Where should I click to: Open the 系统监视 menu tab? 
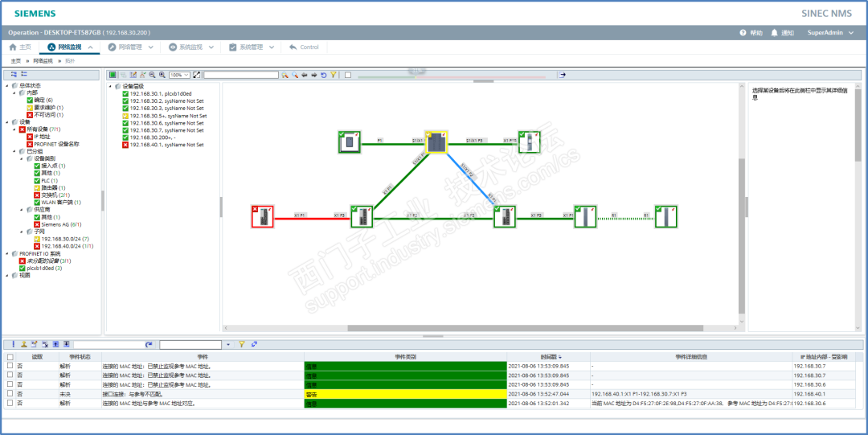coord(191,47)
